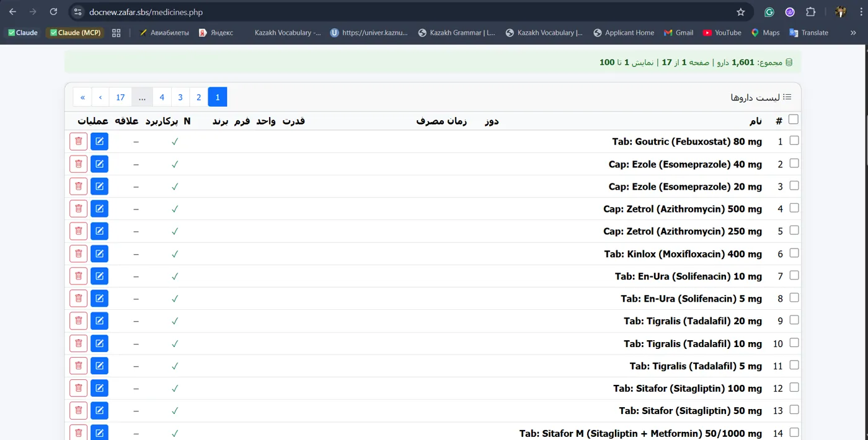Check the box for row 1 Goutric

794,141
